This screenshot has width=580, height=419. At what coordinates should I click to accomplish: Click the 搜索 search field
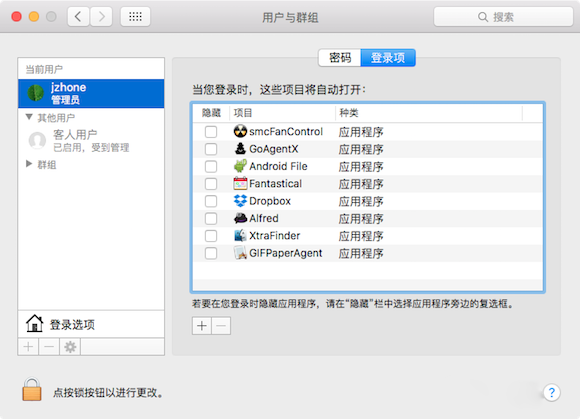(x=503, y=17)
